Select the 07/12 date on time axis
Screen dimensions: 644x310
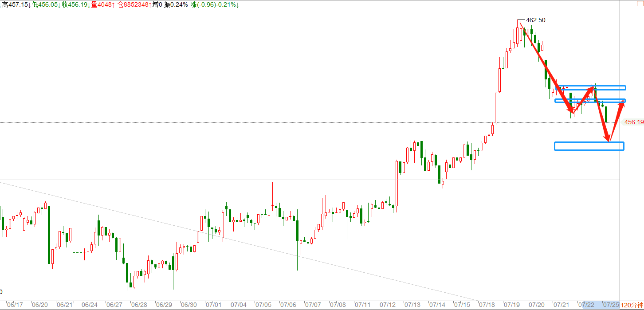click(x=388, y=305)
